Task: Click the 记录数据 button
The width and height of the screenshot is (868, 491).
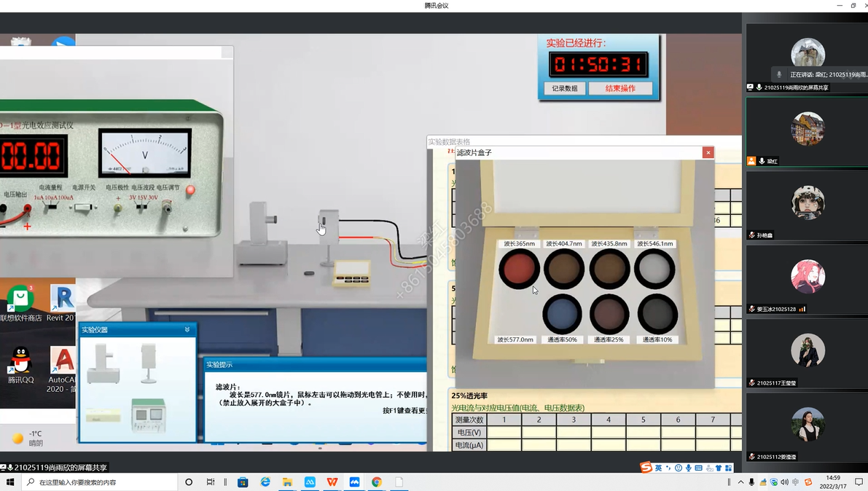Action: pyautogui.click(x=564, y=88)
